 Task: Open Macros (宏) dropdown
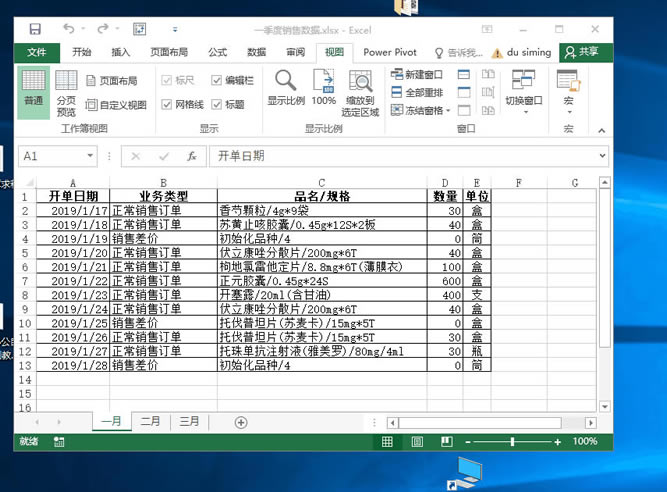click(x=568, y=92)
